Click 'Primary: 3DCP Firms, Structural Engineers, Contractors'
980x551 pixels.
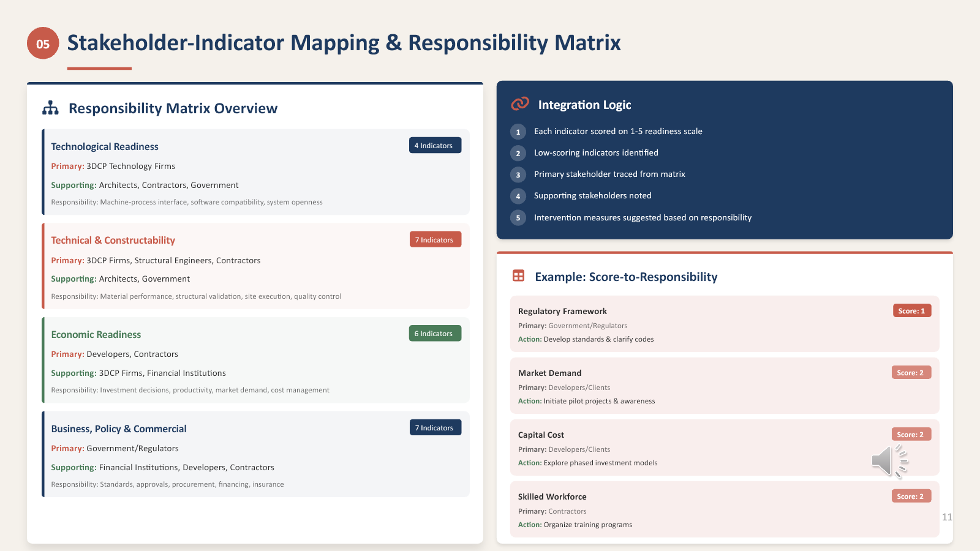[x=156, y=260]
